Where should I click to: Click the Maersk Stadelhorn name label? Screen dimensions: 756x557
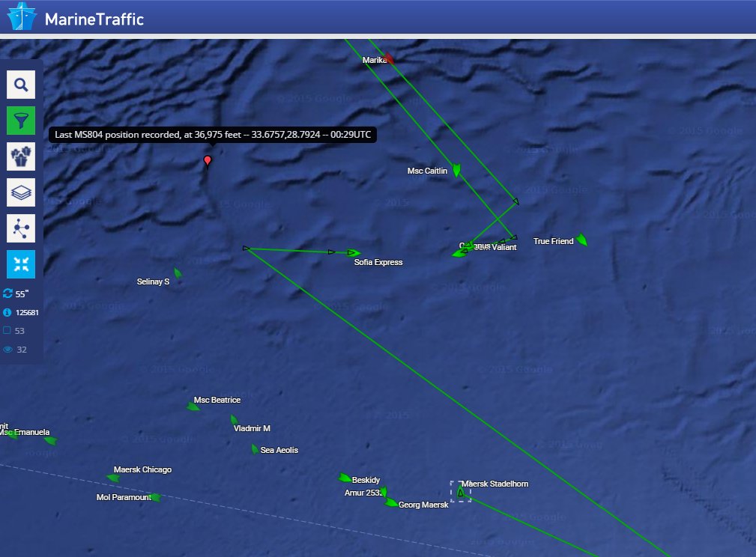(495, 484)
